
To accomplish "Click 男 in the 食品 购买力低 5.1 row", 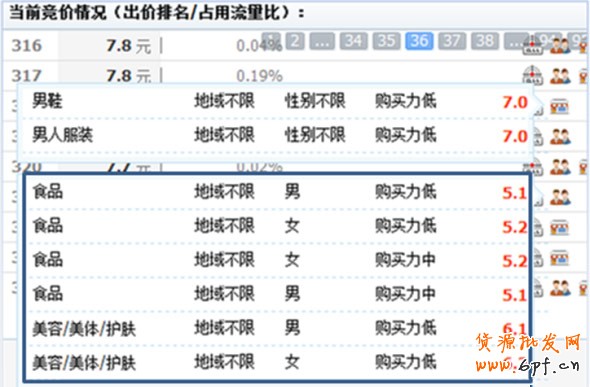I will 292,191.
